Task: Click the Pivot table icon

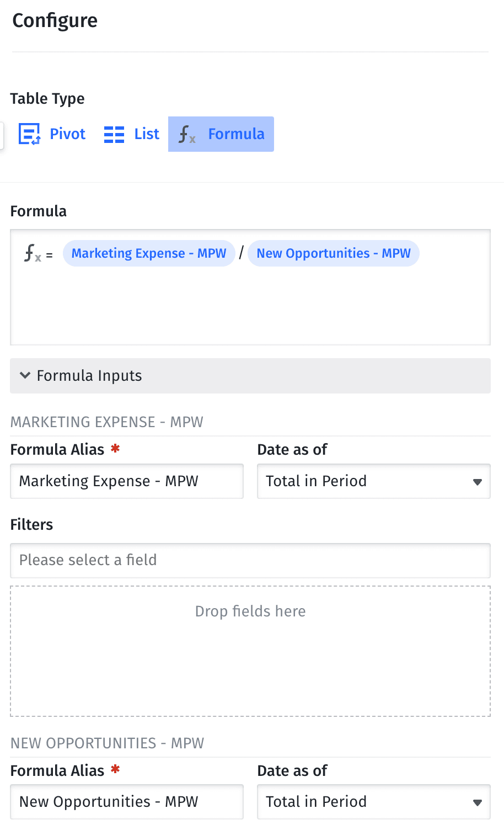Action: coord(29,134)
